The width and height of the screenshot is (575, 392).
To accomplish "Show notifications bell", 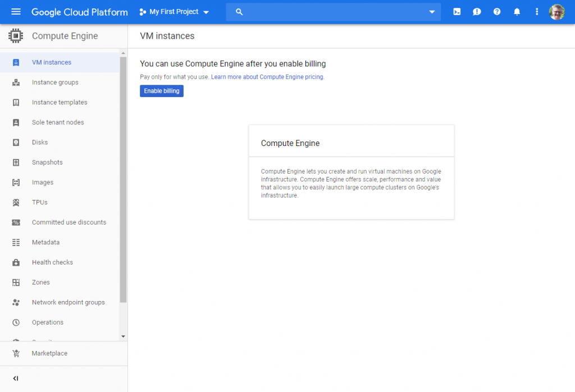I will coord(517,12).
